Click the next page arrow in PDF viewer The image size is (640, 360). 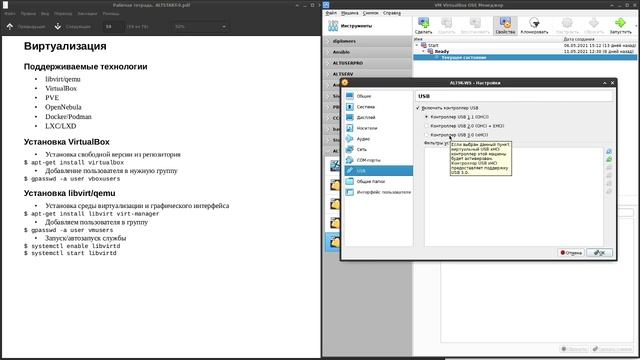[x=58, y=27]
